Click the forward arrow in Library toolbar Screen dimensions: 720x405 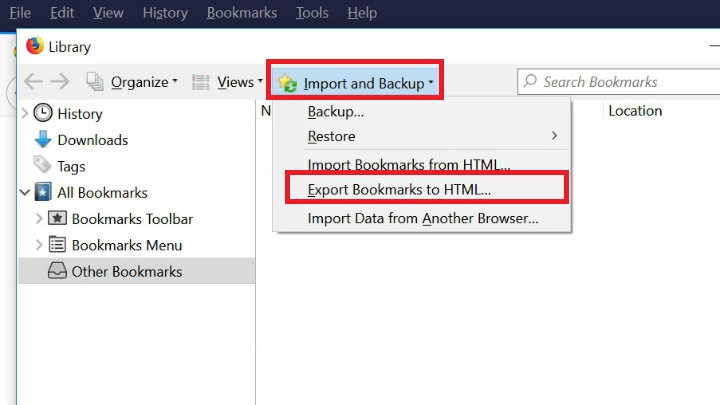60,82
